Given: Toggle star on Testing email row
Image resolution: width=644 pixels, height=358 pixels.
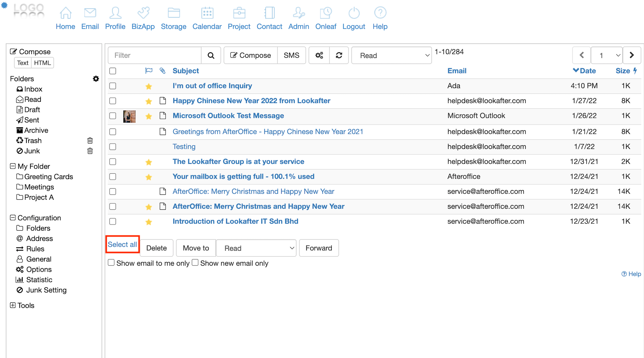Looking at the screenshot, I should 149,147.
